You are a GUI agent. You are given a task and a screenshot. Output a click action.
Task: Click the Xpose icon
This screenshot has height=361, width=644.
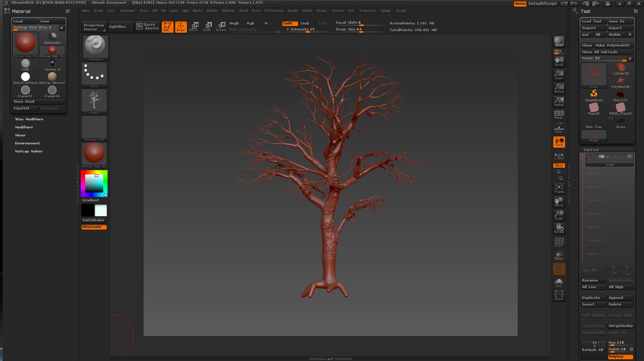click(x=559, y=295)
